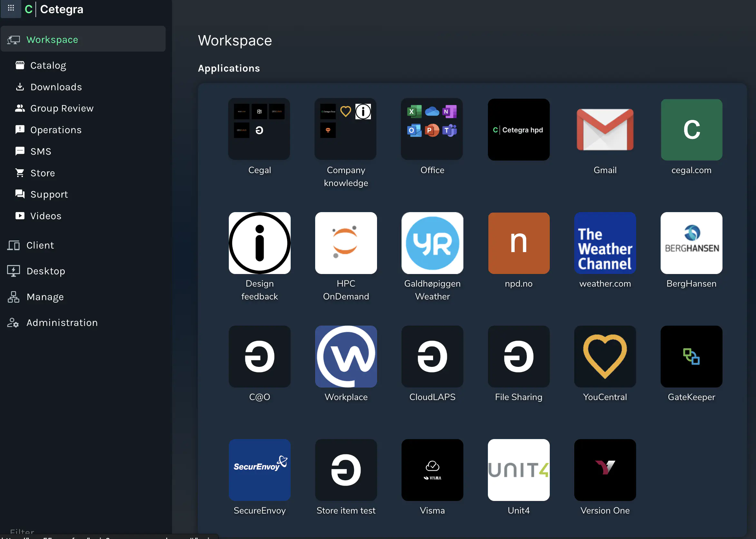The height and width of the screenshot is (539, 756).
Task: Open the Catalog menu item
Action: 41,65
